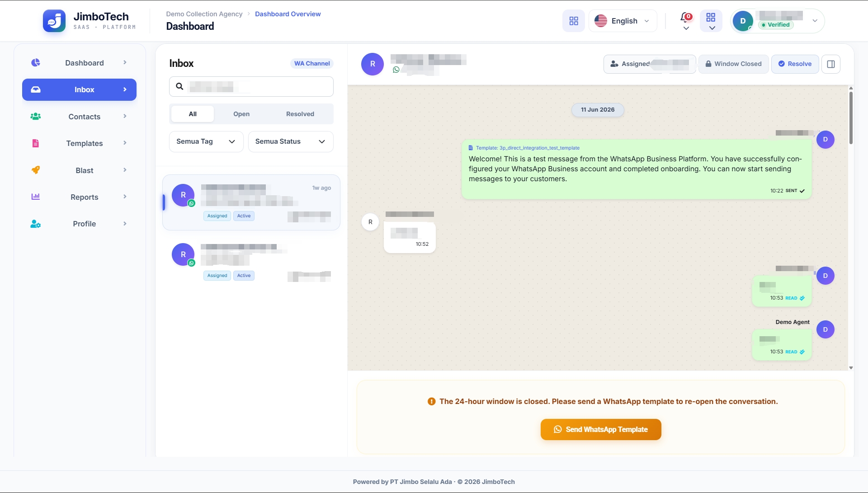Open the notification bell icon
Screen dimensions: 868x493
pyautogui.click(x=686, y=18)
